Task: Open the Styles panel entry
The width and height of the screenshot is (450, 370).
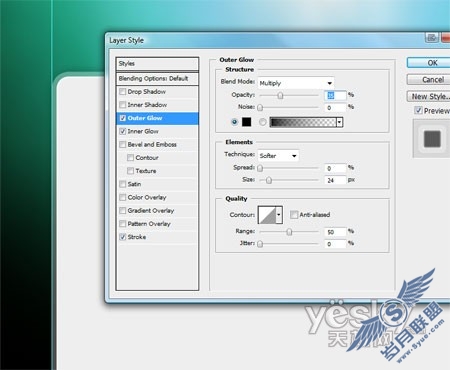Action: pos(157,64)
